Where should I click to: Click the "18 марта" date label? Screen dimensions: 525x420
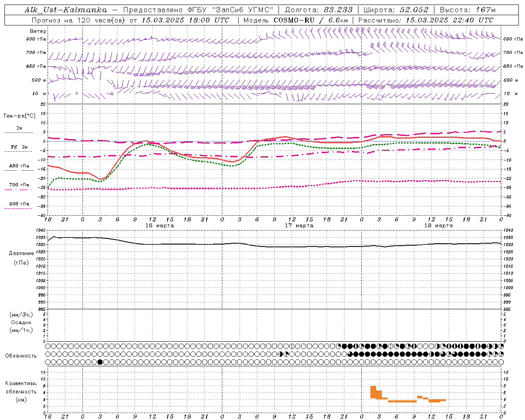tap(438, 226)
